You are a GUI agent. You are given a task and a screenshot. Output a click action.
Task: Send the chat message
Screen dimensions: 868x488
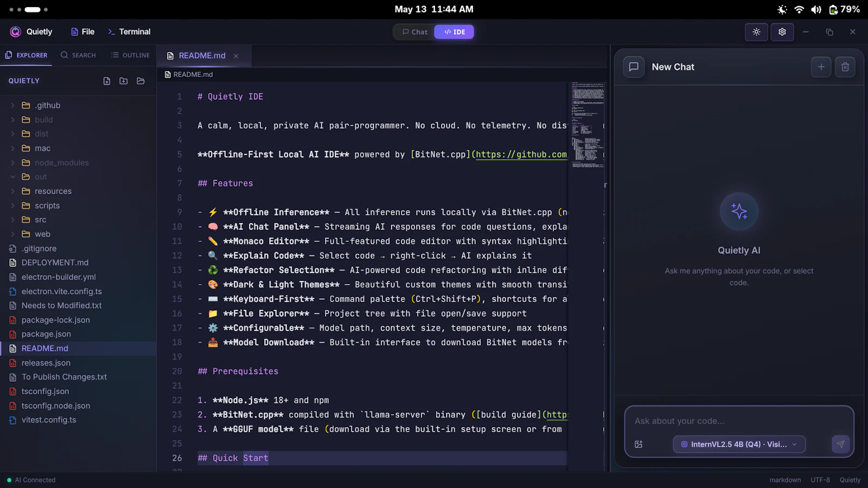[x=840, y=444]
